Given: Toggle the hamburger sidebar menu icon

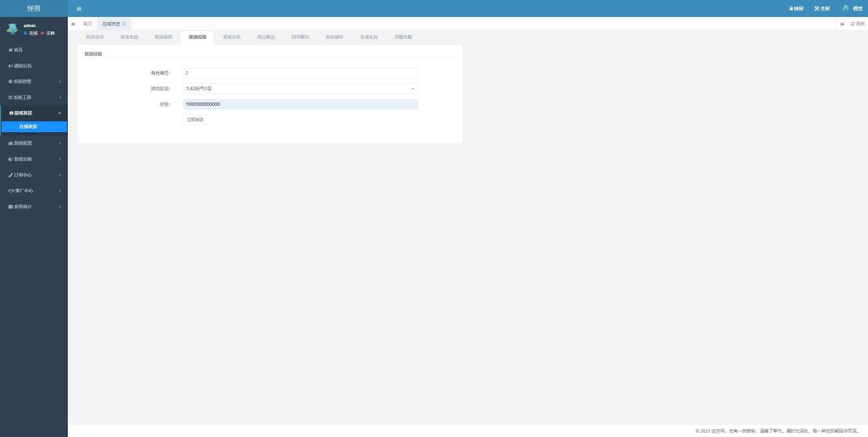Looking at the screenshot, I should [x=79, y=8].
